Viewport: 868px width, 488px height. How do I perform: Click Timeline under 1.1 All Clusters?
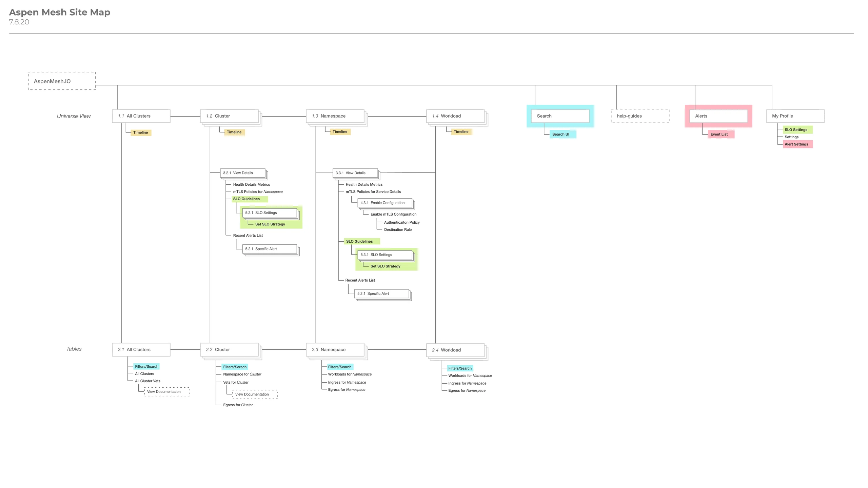[x=141, y=133]
